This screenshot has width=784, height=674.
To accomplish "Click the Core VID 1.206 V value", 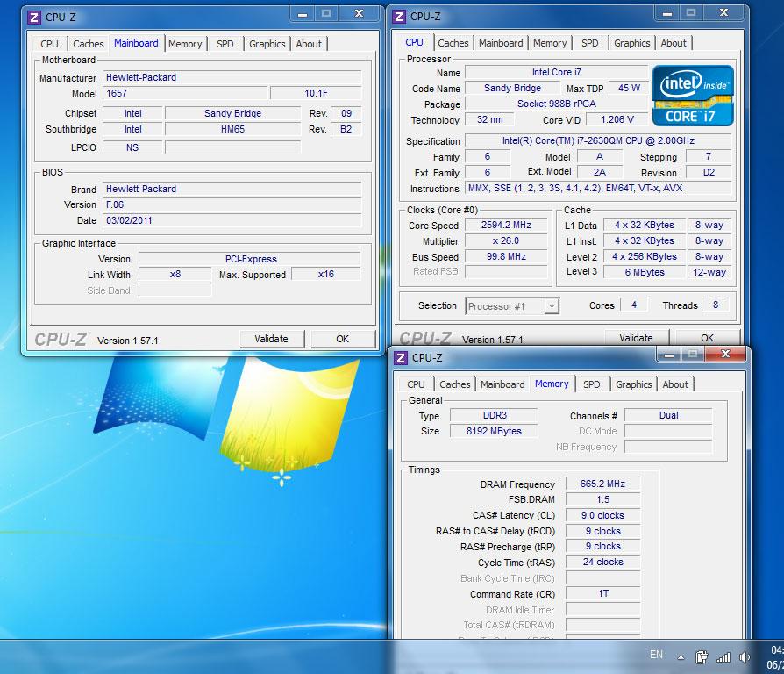I will 617,119.
